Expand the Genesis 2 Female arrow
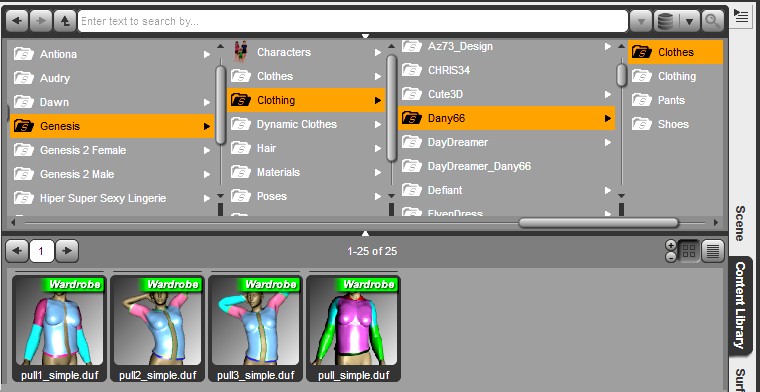Image resolution: width=760 pixels, height=392 pixels. 207,150
